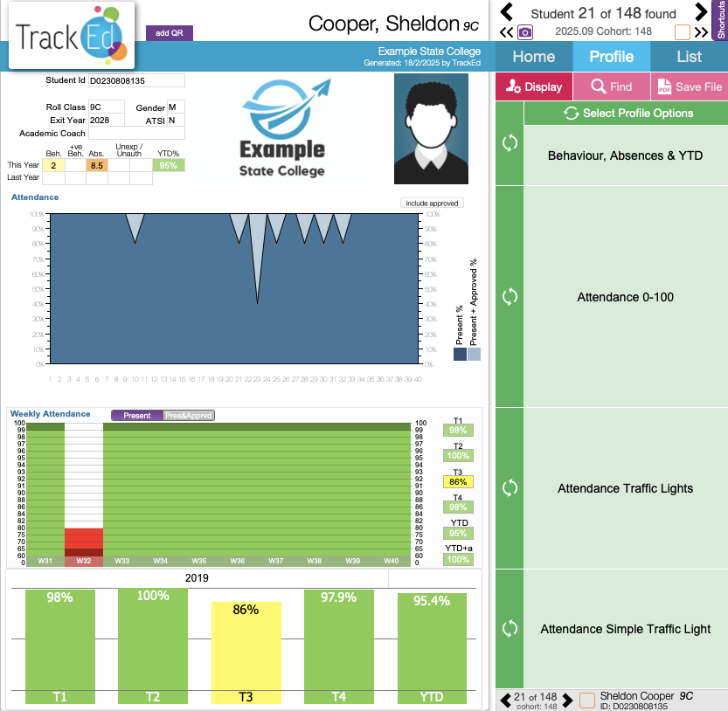Go to next student with top right arrow
Image resolution: width=728 pixels, height=711 pixels.
701,12
